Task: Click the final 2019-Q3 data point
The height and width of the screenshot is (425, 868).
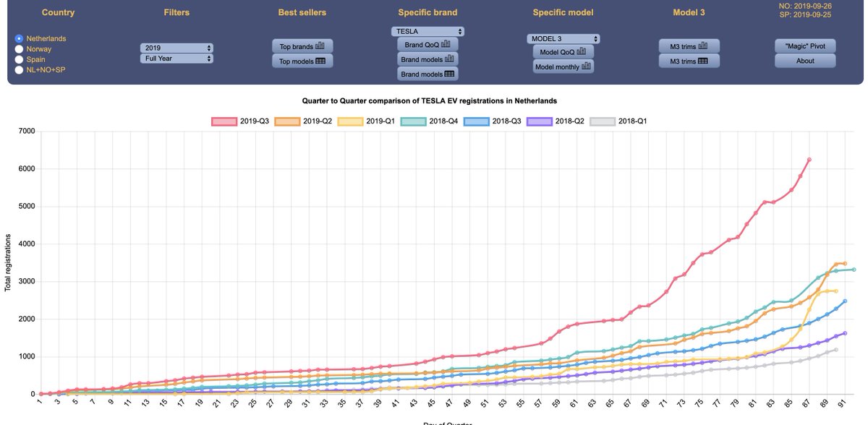Action: [809, 160]
